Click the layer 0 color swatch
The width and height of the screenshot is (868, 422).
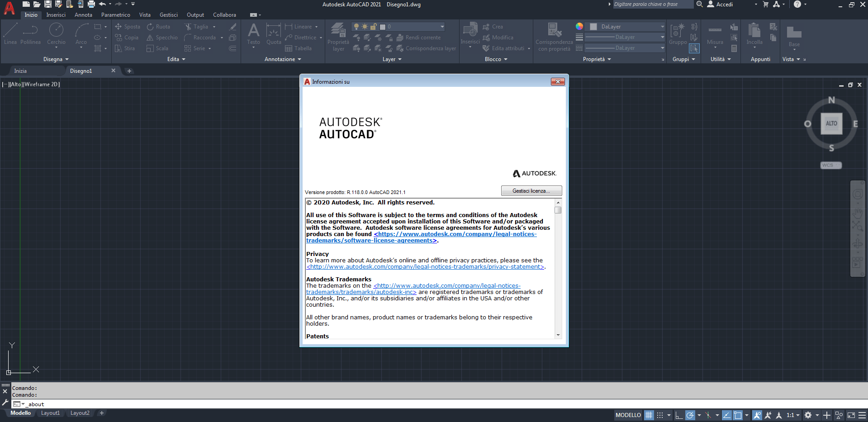[382, 27]
